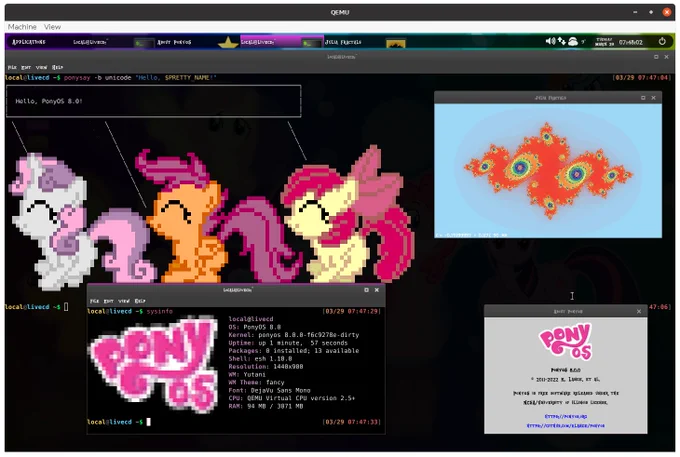
Task: Open Edit menu in the sysinfo terminal
Action: tap(108, 301)
